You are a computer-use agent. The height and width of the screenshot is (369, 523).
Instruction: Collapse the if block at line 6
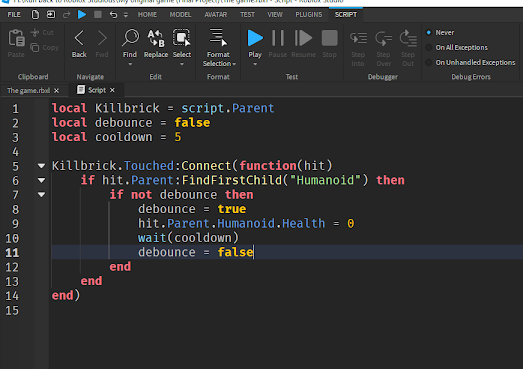point(41,180)
